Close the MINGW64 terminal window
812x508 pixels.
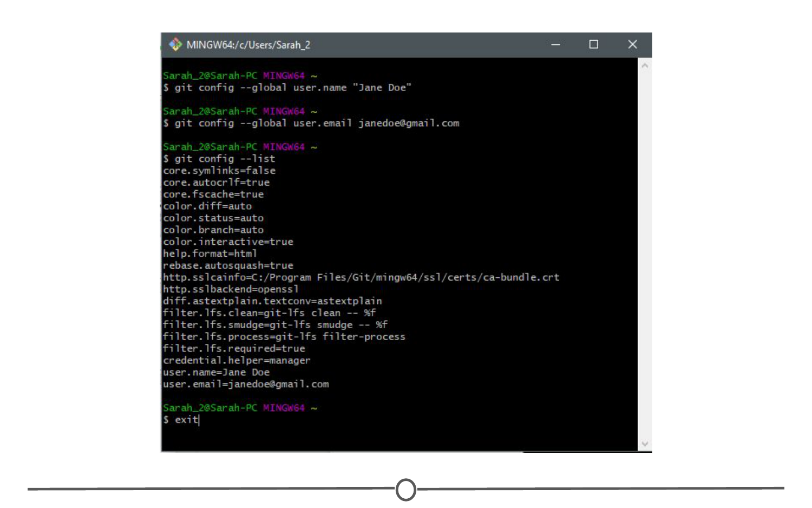coord(632,44)
